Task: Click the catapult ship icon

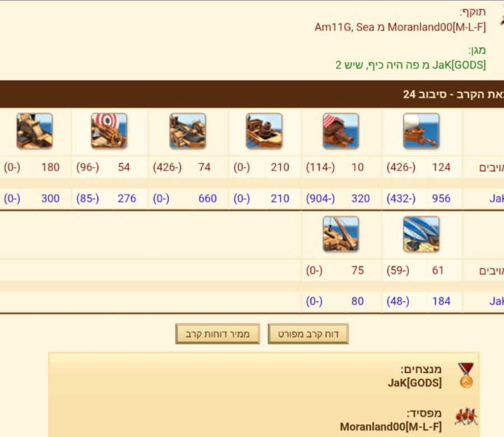Action: click(x=188, y=131)
